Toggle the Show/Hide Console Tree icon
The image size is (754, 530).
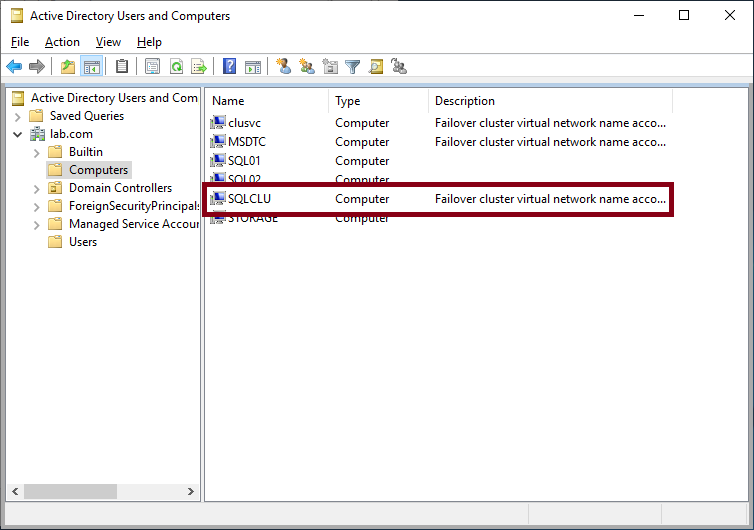coord(91,66)
